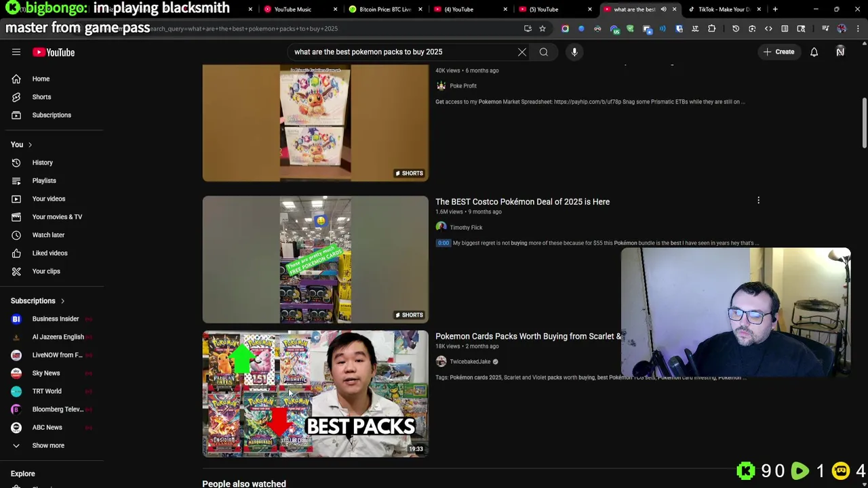Switch to the (5) YouTube tab

[544, 9]
